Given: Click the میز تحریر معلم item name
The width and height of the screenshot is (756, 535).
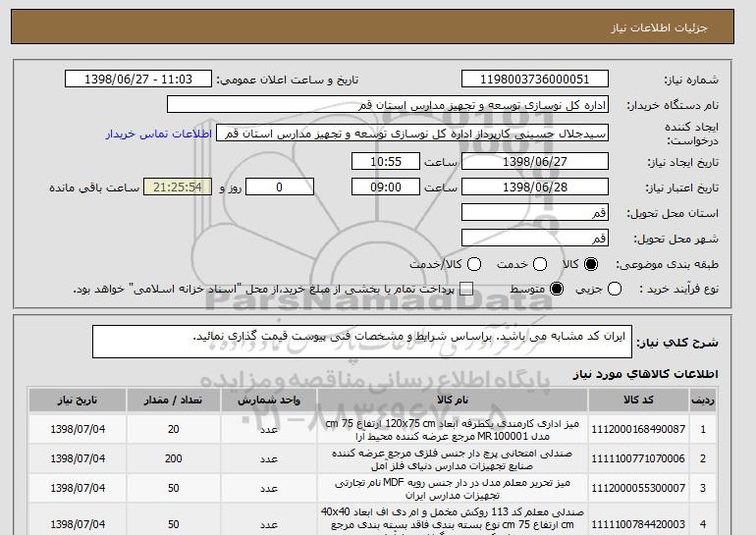Looking at the screenshot, I should pyautogui.click(x=453, y=489).
